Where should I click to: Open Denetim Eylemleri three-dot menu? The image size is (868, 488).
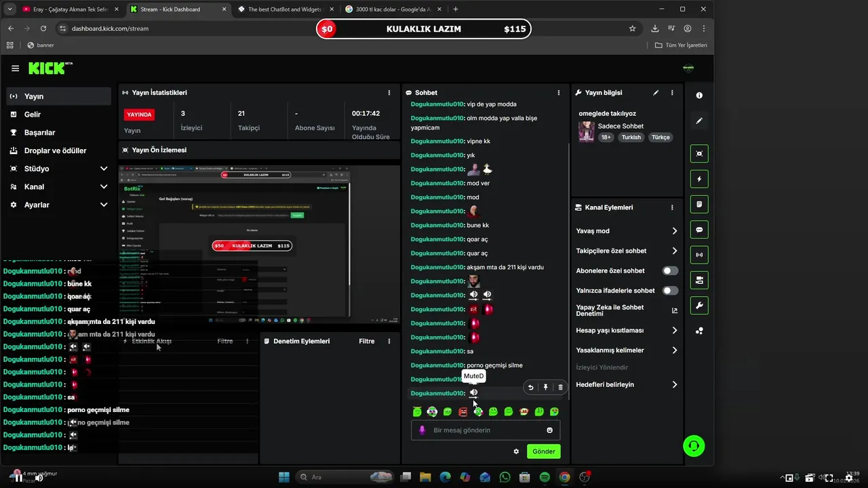pos(389,341)
